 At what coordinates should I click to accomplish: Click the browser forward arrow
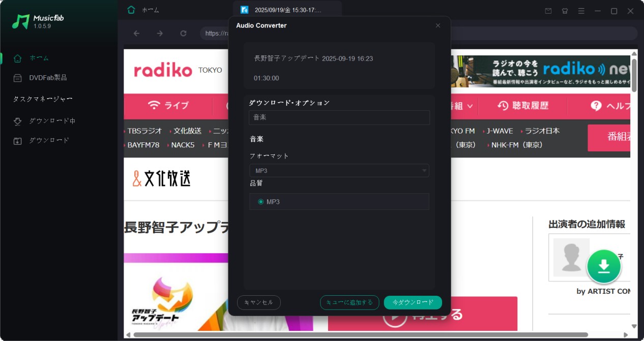click(x=160, y=34)
